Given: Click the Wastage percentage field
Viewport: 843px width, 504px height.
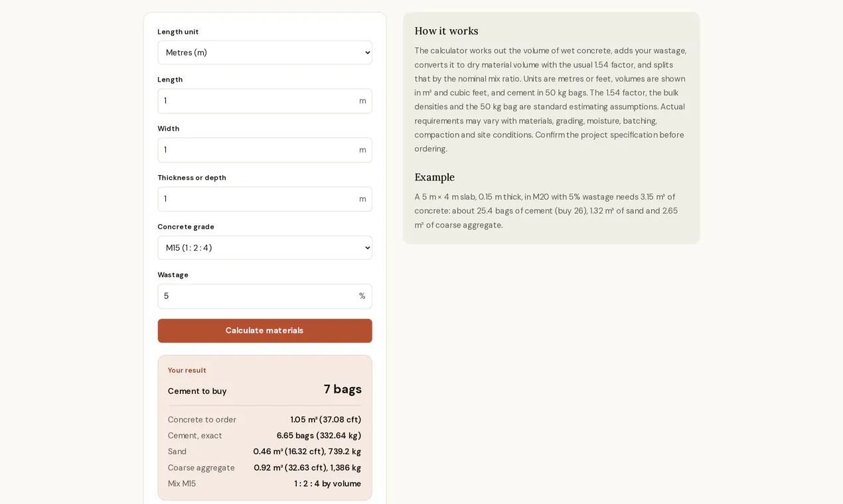Looking at the screenshot, I should (264, 296).
